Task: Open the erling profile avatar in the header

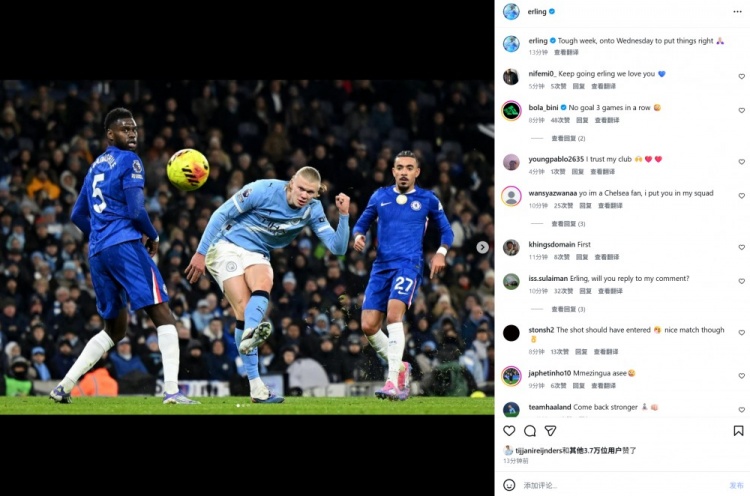Action: click(x=511, y=11)
